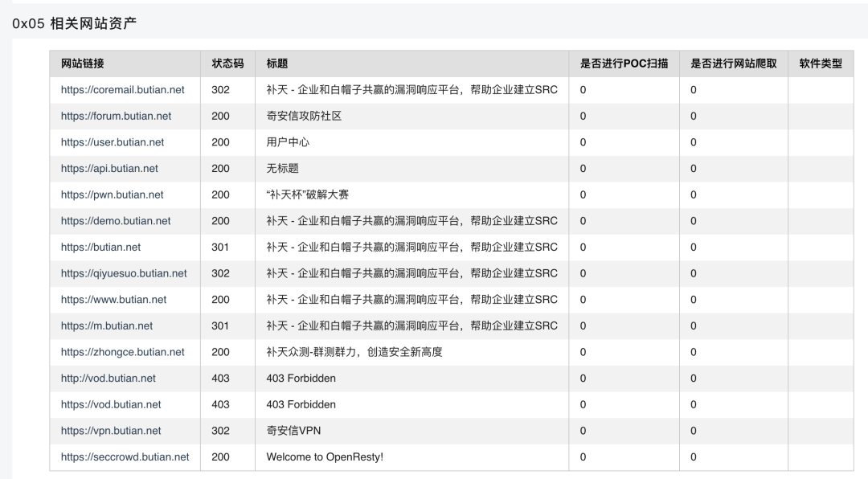This screenshot has width=868, height=479.
Task: Open the https://api.butian.net link
Action: point(109,168)
